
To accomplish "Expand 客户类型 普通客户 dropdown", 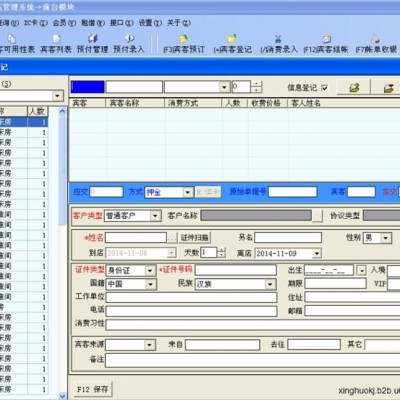I will click(x=155, y=216).
